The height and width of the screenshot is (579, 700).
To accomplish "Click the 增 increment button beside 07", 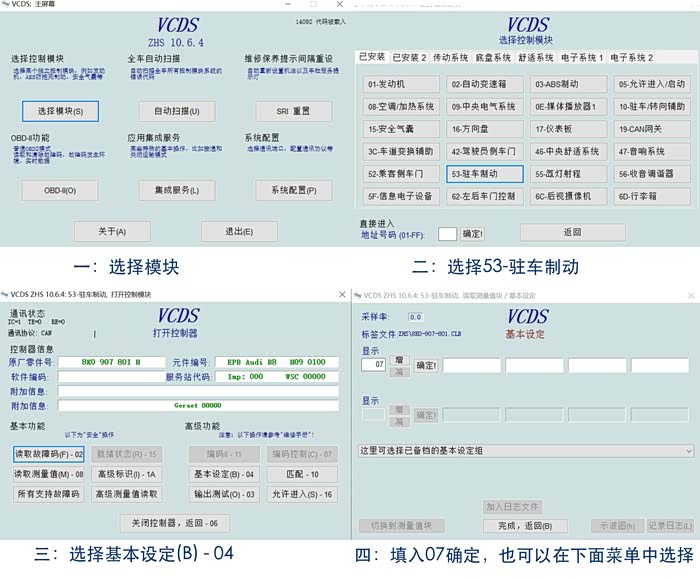I will (399, 359).
